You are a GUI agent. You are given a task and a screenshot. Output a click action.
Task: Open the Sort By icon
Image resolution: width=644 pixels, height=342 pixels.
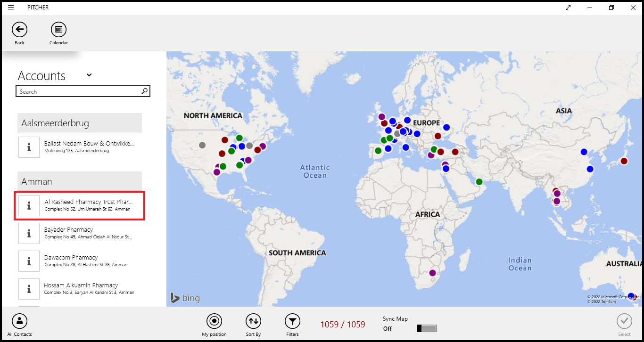coord(253,321)
